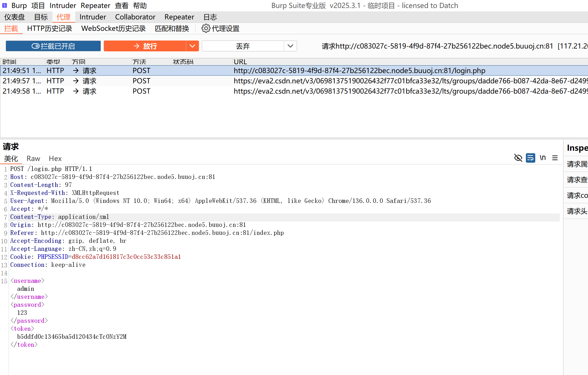588x375 pixels.
Task: Click the 丢弃 drop button
Action: [x=243, y=46]
